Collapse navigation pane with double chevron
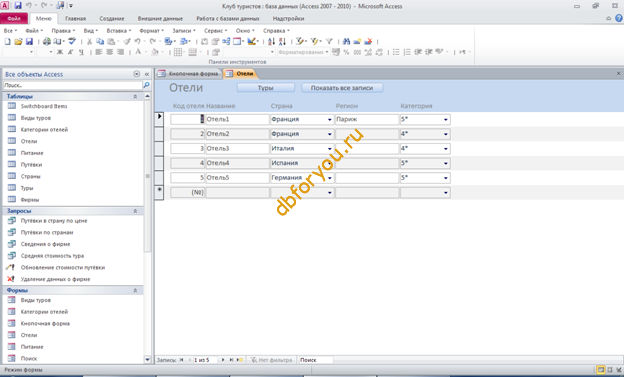This screenshot has width=624, height=377. 147,74
